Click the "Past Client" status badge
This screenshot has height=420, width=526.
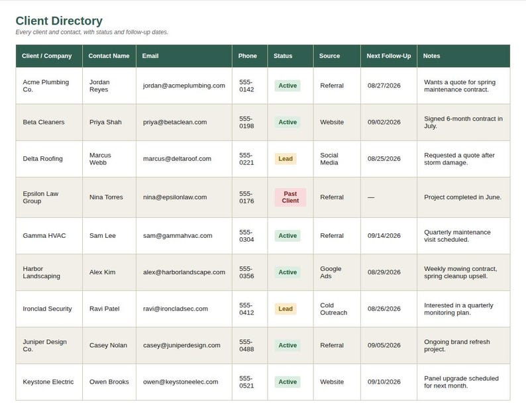pyautogui.click(x=290, y=197)
